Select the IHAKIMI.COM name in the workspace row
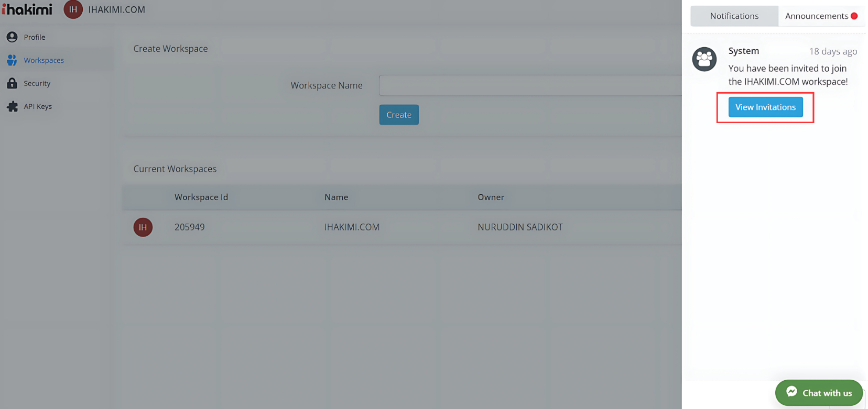Viewport: 868px width, 409px height. click(x=352, y=227)
